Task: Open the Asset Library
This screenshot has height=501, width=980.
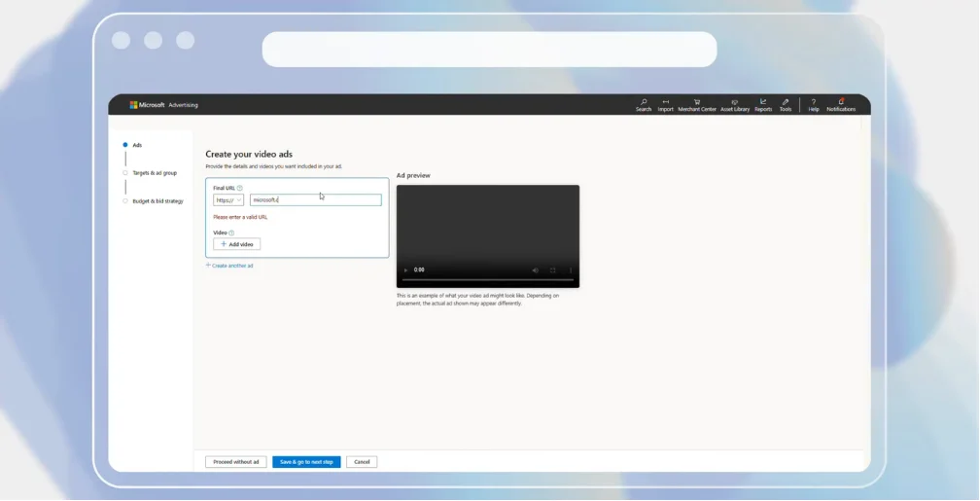Action: [735, 105]
